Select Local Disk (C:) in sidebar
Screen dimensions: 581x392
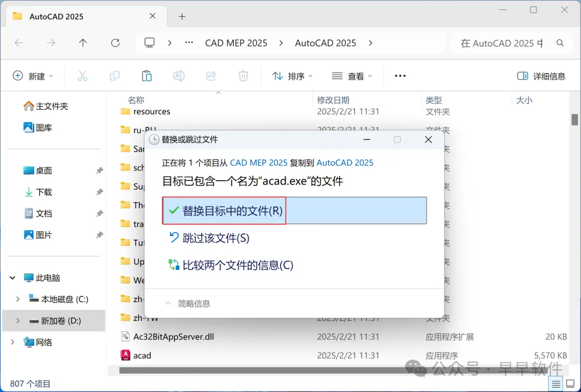click(59, 299)
